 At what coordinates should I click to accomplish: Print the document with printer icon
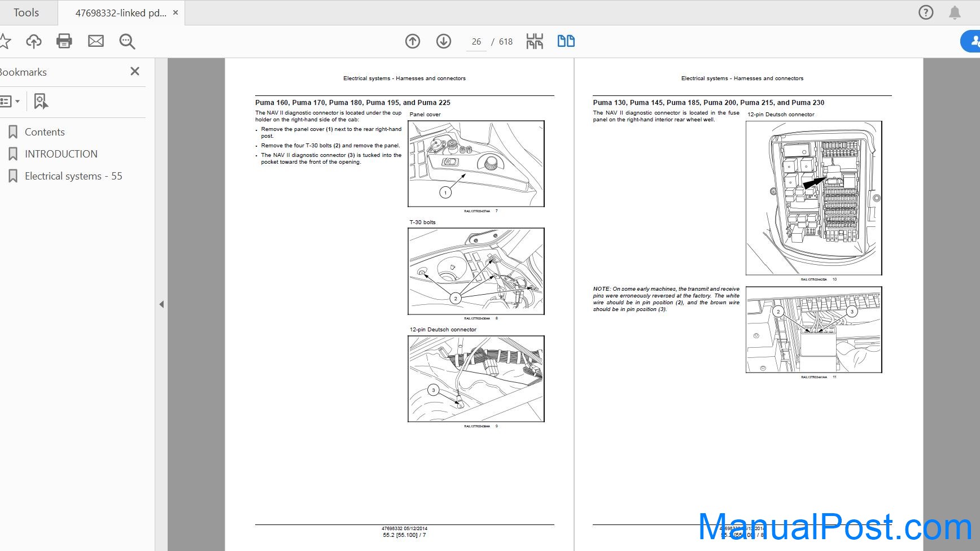click(64, 41)
